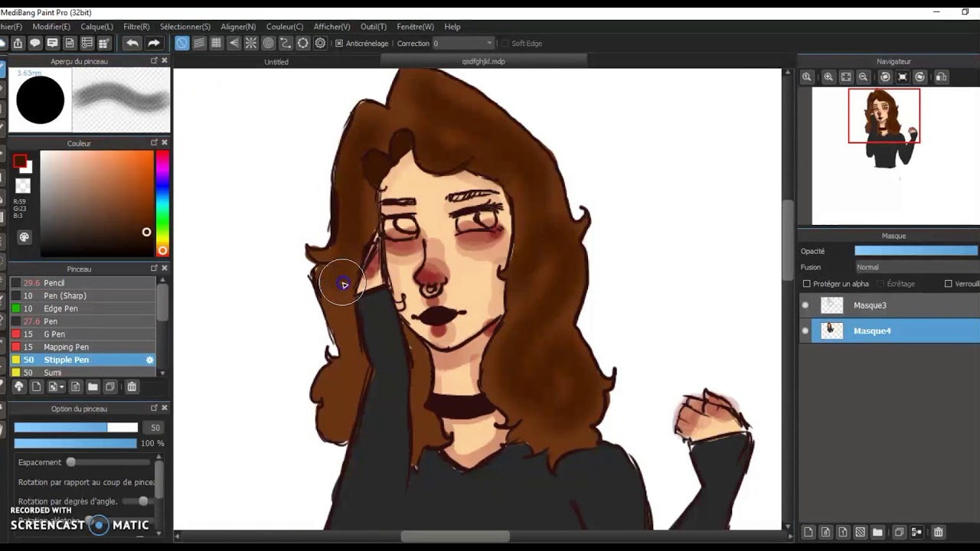Create a brush folder with the folder icon
980x551 pixels.
(x=93, y=387)
